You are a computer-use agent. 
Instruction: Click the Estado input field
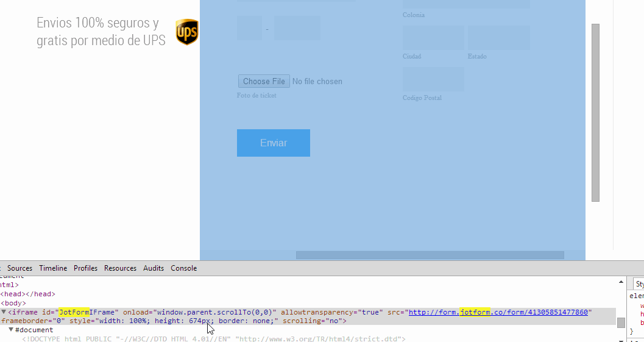click(498, 38)
